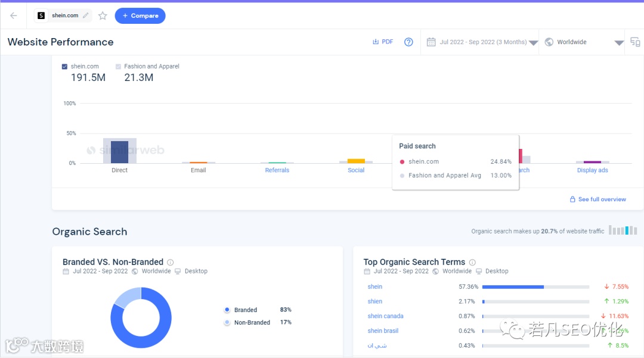Image resolution: width=644 pixels, height=358 pixels.
Task: Open the Arabic search term link
Action: pyautogui.click(x=377, y=345)
